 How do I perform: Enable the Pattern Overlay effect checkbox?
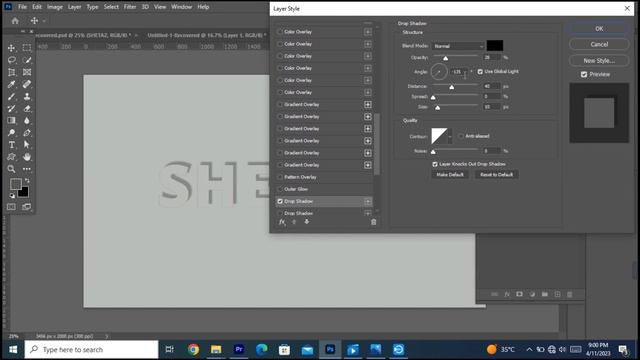click(x=280, y=177)
